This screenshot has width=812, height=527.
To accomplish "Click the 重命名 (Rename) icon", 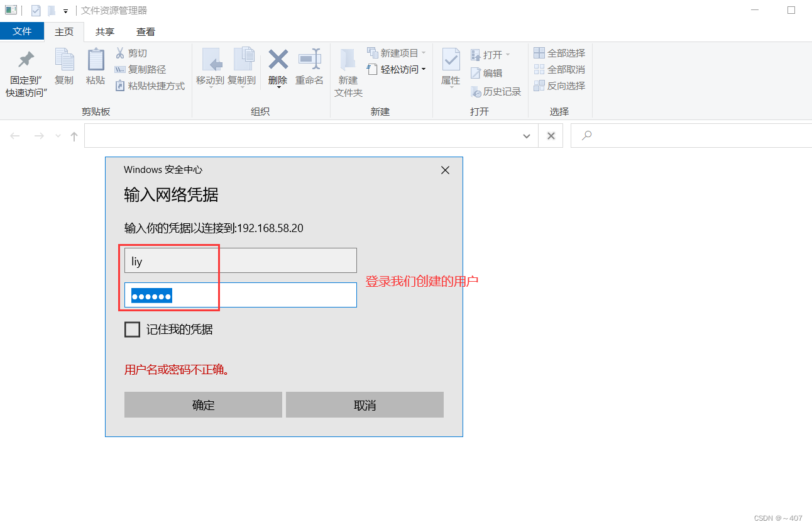I will (x=310, y=59).
